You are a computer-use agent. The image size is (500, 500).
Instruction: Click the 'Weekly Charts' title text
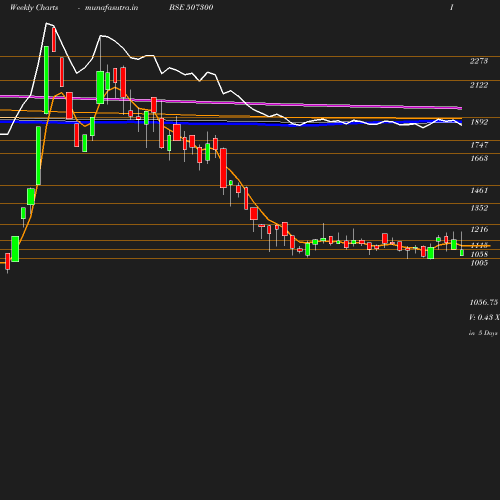[34, 8]
